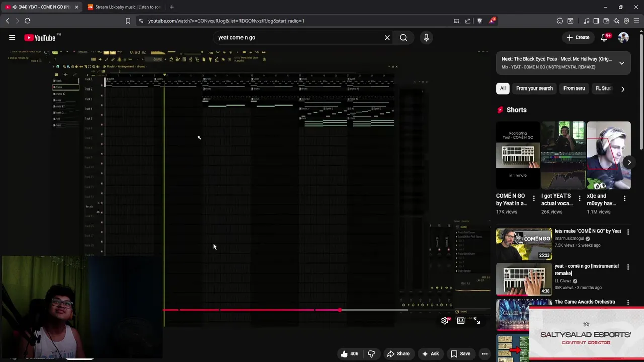This screenshot has height=362, width=644.
Task: Open options for xQc and m0xyy short
Action: tap(625, 199)
